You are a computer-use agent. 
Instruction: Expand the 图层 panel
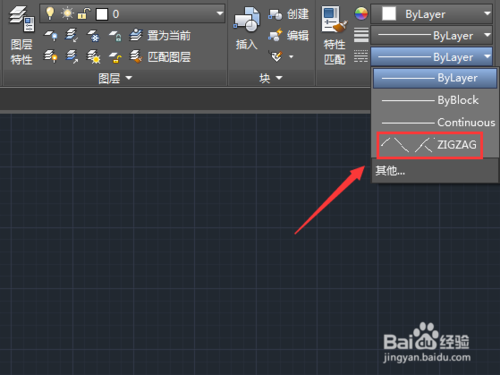[x=115, y=78]
